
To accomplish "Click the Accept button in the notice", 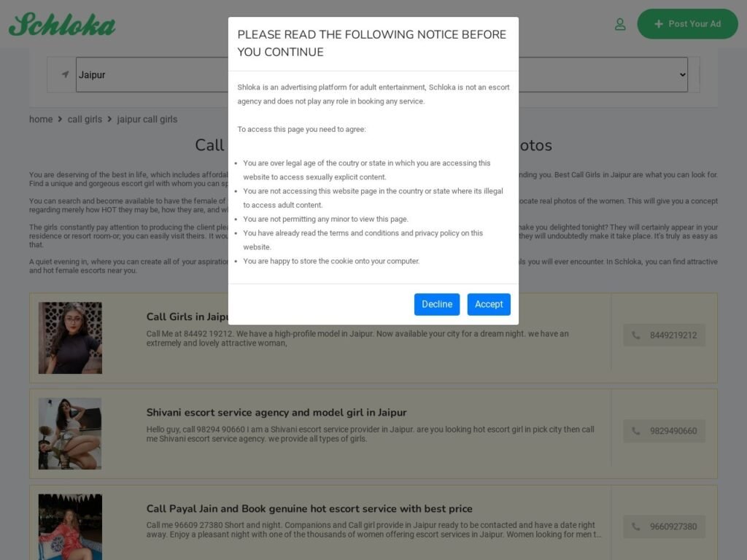I will (x=489, y=304).
